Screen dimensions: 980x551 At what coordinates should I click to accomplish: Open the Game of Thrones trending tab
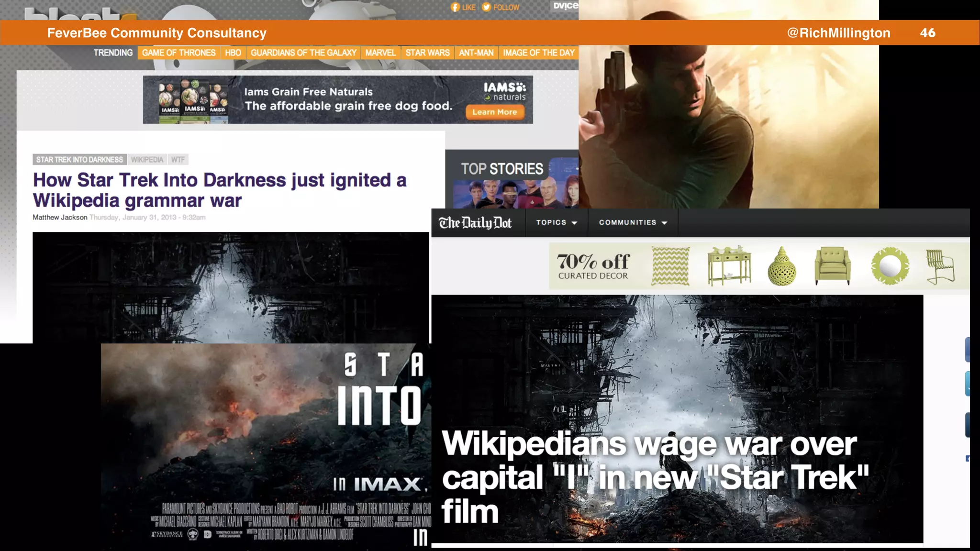(x=178, y=53)
